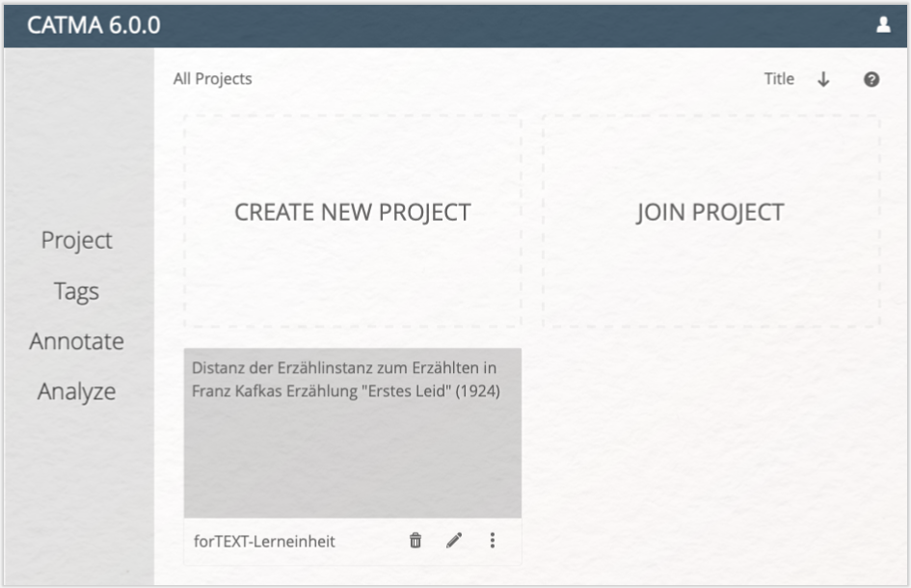
Task: Toggle sort direction arrow icon
Action: tap(823, 80)
